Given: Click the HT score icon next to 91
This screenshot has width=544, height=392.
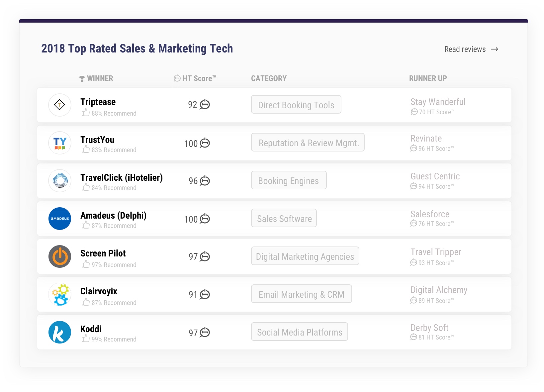Looking at the screenshot, I should point(205,294).
